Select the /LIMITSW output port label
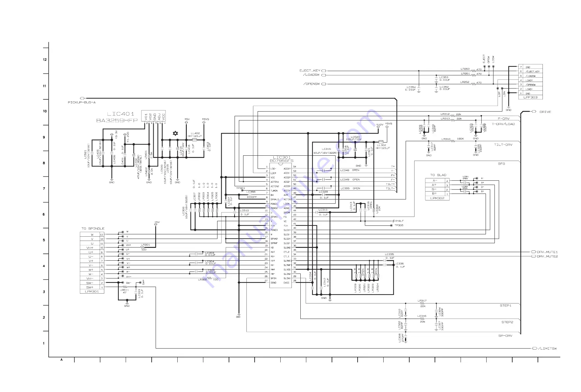Viewport: 581px width, 392px height. 547,349
